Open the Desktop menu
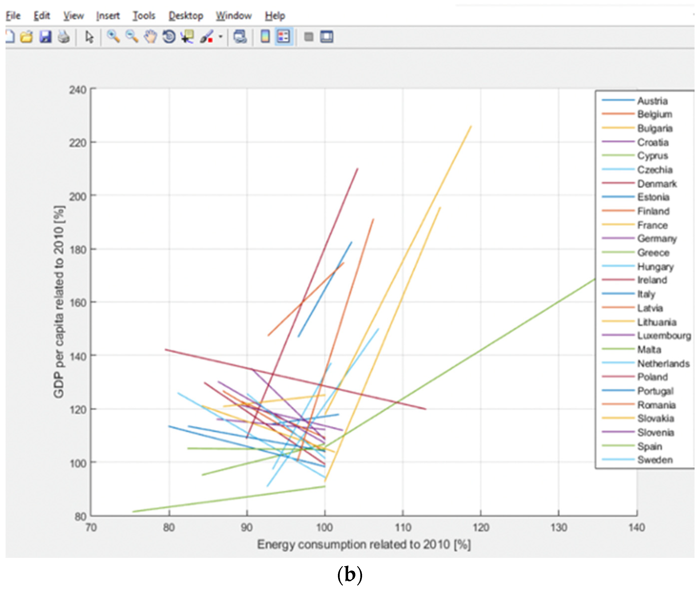 (x=186, y=15)
